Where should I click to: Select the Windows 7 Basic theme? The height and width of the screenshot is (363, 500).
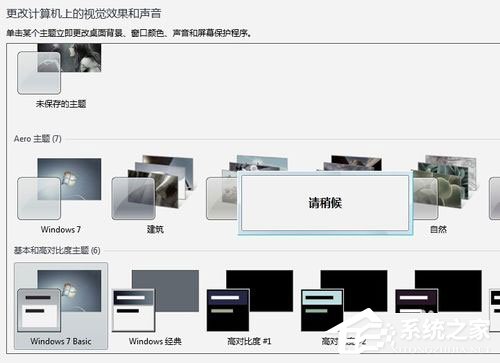pyautogui.click(x=61, y=306)
